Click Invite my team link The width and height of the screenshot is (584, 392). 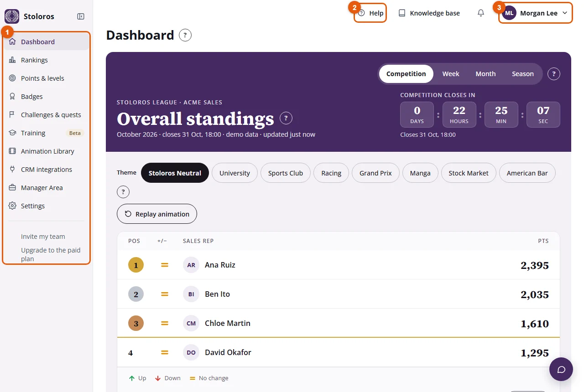pos(43,237)
